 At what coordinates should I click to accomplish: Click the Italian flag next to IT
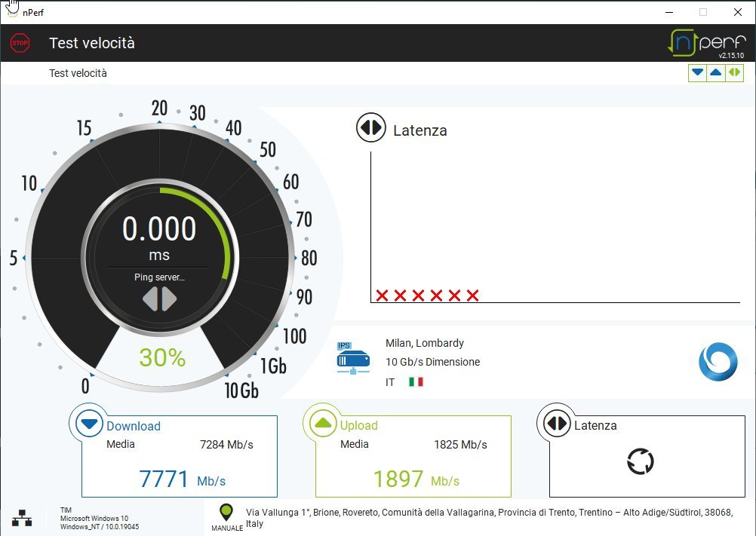pyautogui.click(x=416, y=382)
